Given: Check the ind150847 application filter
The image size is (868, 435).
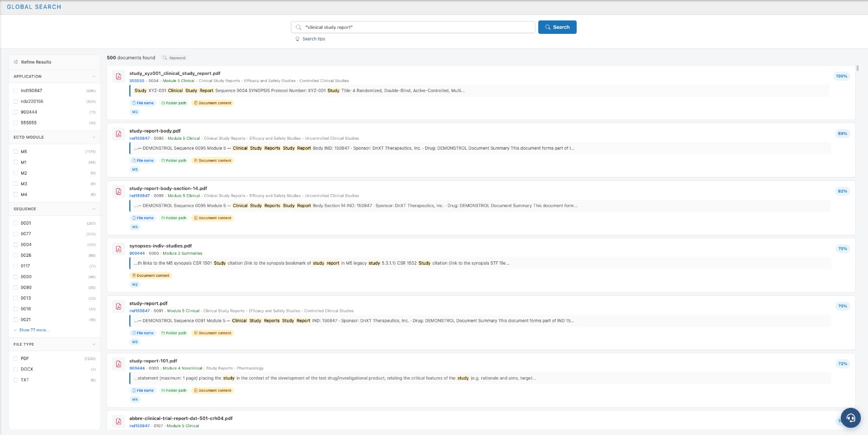Looking at the screenshot, I should click(x=16, y=90).
